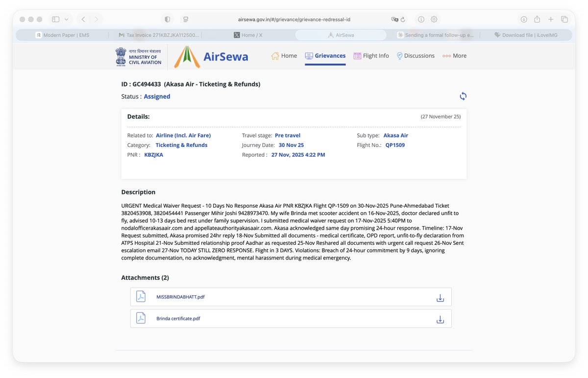This screenshot has height=378, width=588.
Task: Click the grievance ID GC494433 heading
Action: click(191, 84)
